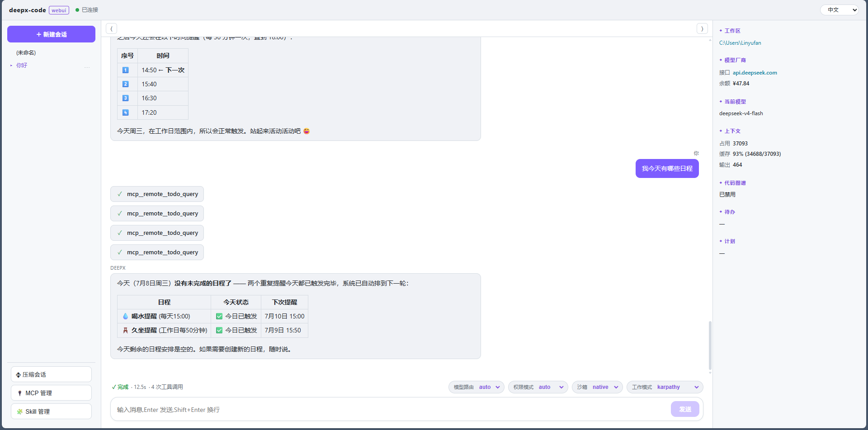868x430 pixels.
Task: Click the number 4 badge in the 17:20 row
Action: (126, 112)
